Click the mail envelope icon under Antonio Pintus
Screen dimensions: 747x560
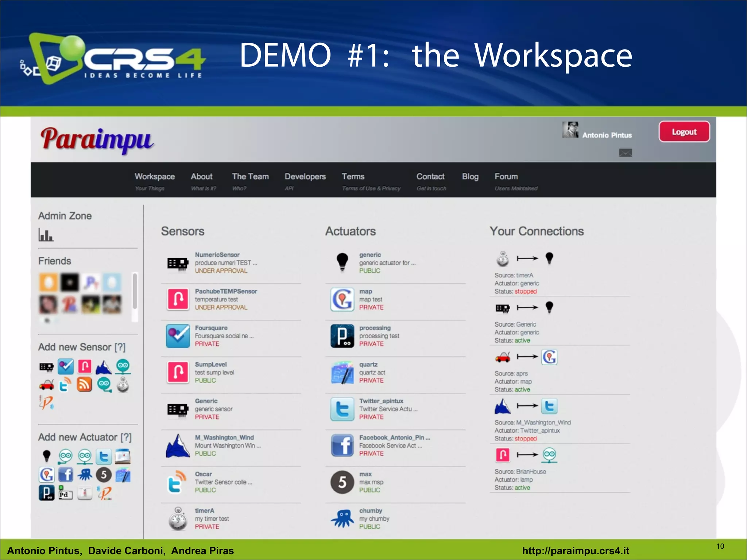[x=625, y=153]
